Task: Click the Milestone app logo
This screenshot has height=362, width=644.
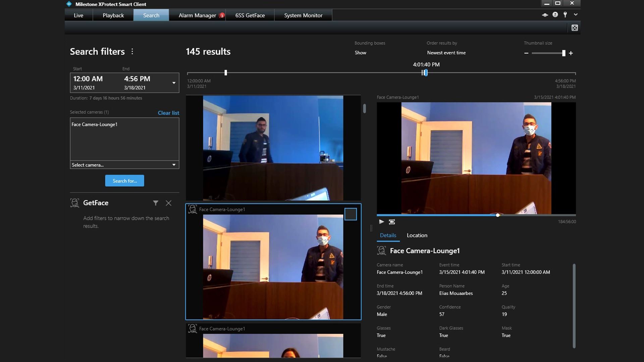Action: [69, 4]
